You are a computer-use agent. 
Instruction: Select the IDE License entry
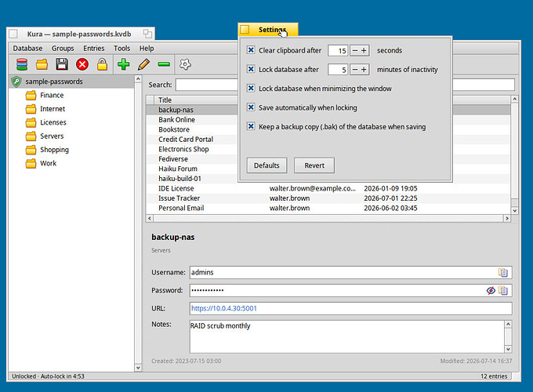click(x=328, y=188)
